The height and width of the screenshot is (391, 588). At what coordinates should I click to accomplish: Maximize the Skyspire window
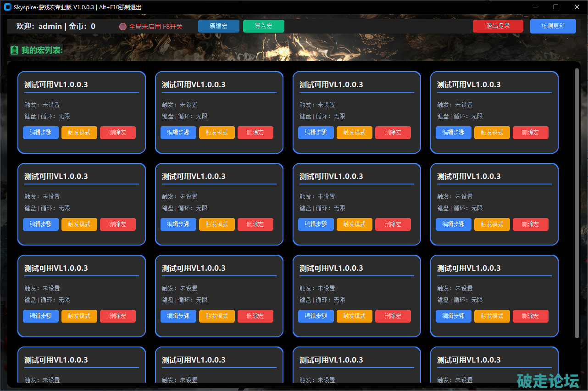[x=556, y=7]
